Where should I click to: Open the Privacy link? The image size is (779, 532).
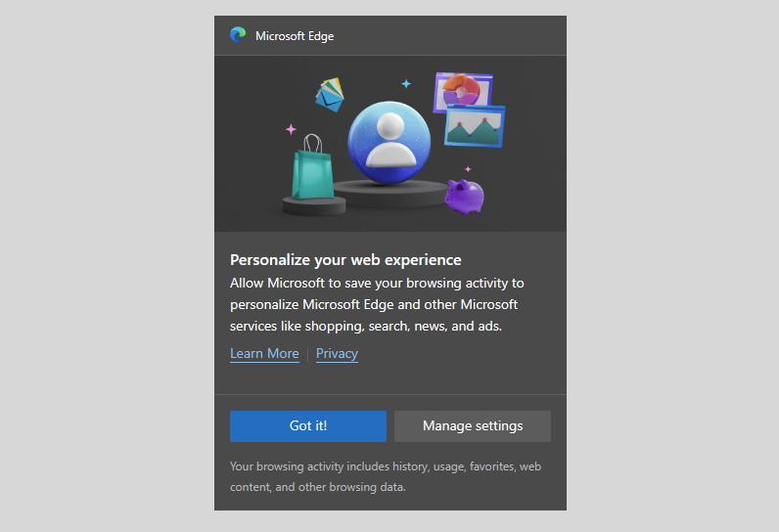coord(337,353)
